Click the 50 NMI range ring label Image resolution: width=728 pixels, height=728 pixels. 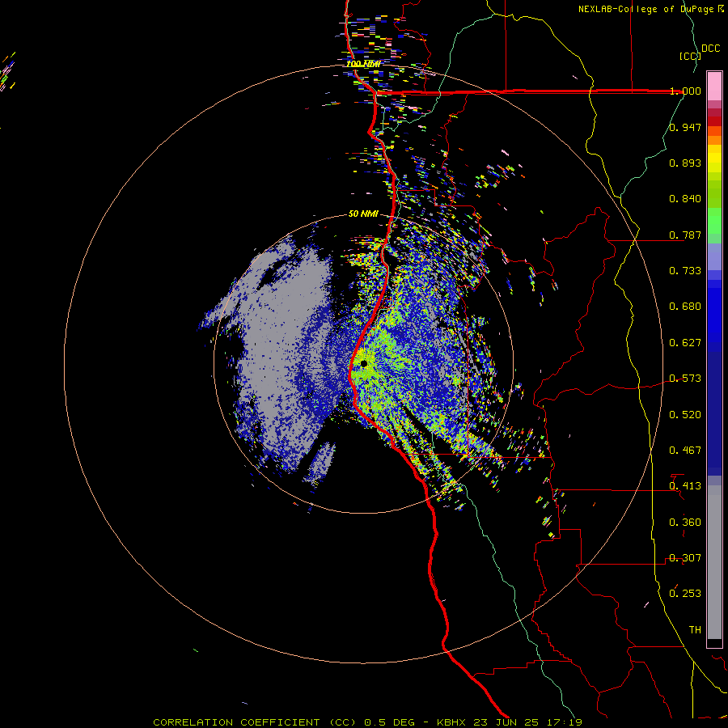(363, 214)
